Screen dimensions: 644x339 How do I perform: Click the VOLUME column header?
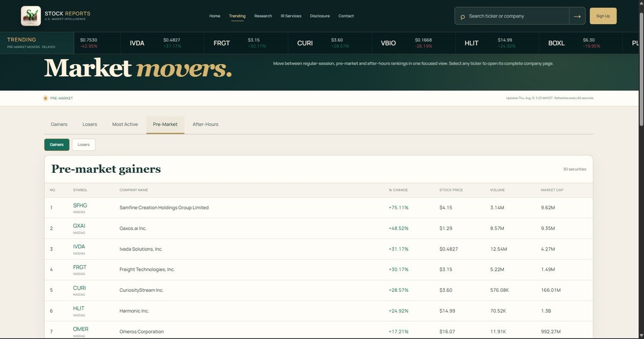point(497,190)
